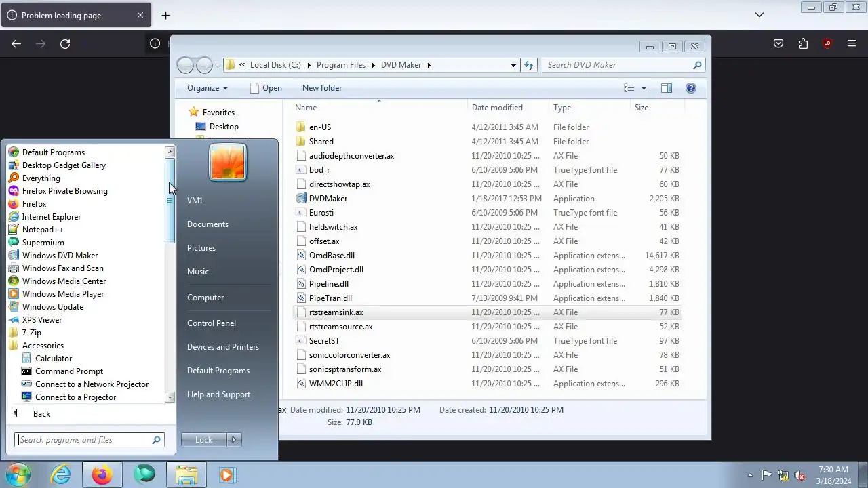Image resolution: width=868 pixels, height=488 pixels.
Task: Collapse the Accessories folder
Action: coord(43,346)
